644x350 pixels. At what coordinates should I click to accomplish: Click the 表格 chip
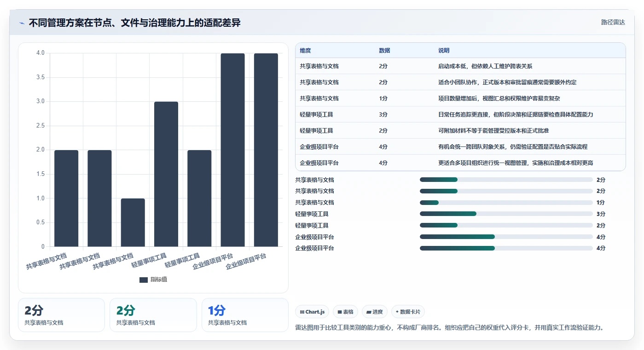coord(346,312)
